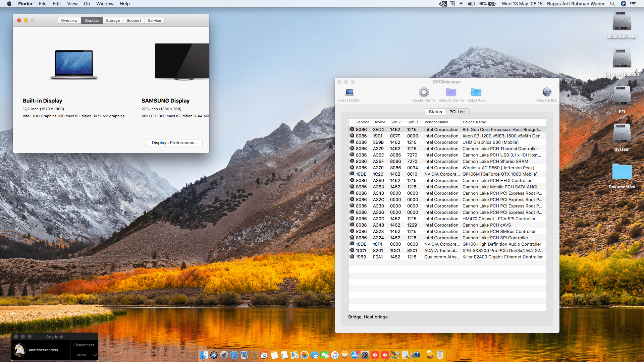
Task: Open Trash in the Dock
Action: pos(440,355)
